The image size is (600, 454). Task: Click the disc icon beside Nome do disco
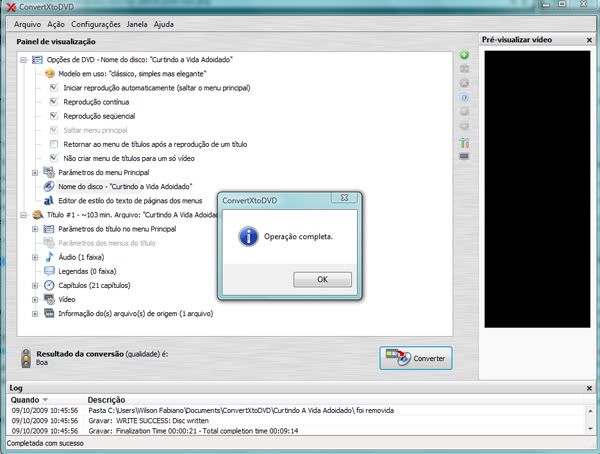(x=49, y=186)
